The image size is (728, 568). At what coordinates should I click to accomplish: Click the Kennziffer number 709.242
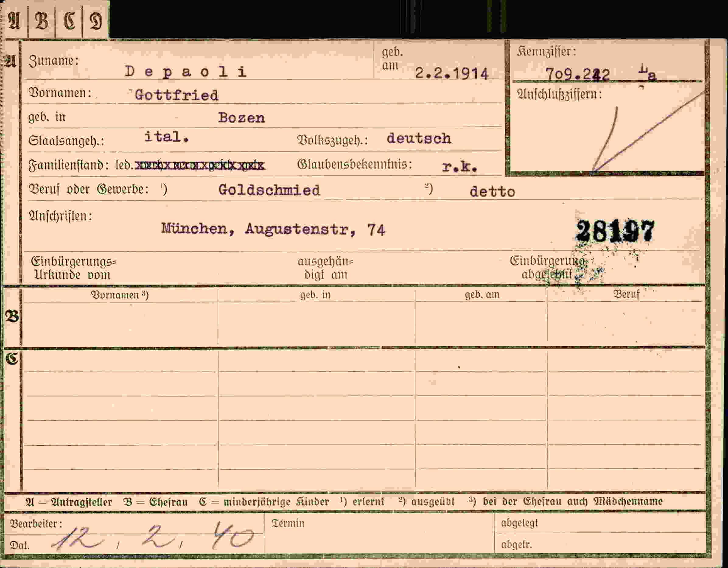click(x=577, y=74)
